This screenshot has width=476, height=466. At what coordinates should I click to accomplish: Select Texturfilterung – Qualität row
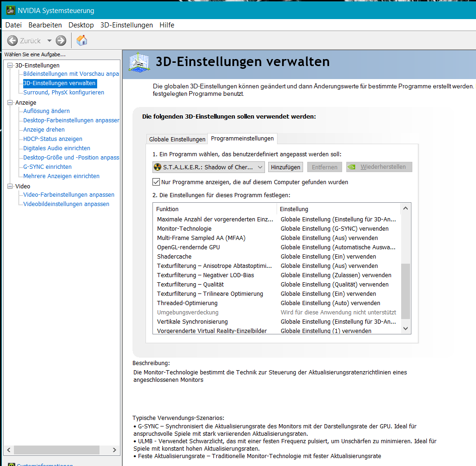(277, 284)
